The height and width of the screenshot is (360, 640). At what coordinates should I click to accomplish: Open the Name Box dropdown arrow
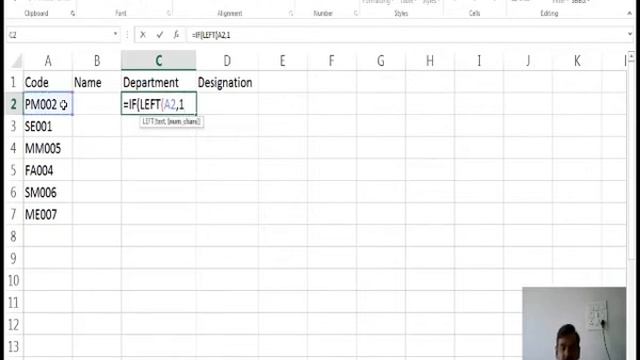point(116,35)
